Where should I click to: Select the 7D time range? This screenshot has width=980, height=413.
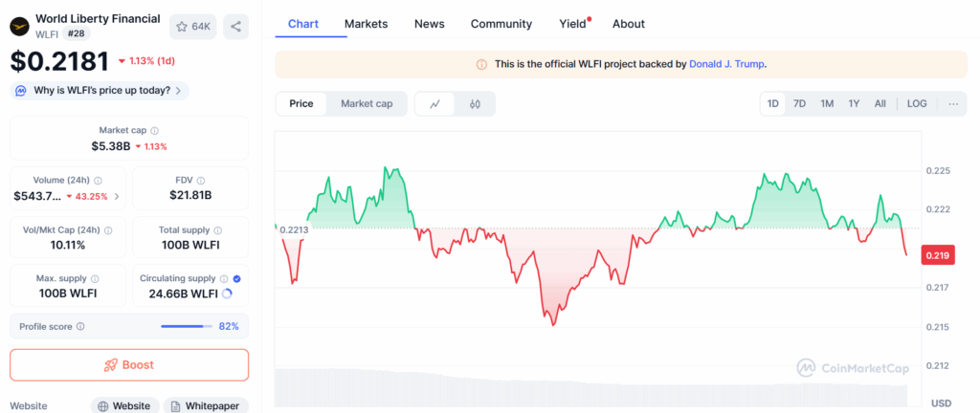(799, 104)
